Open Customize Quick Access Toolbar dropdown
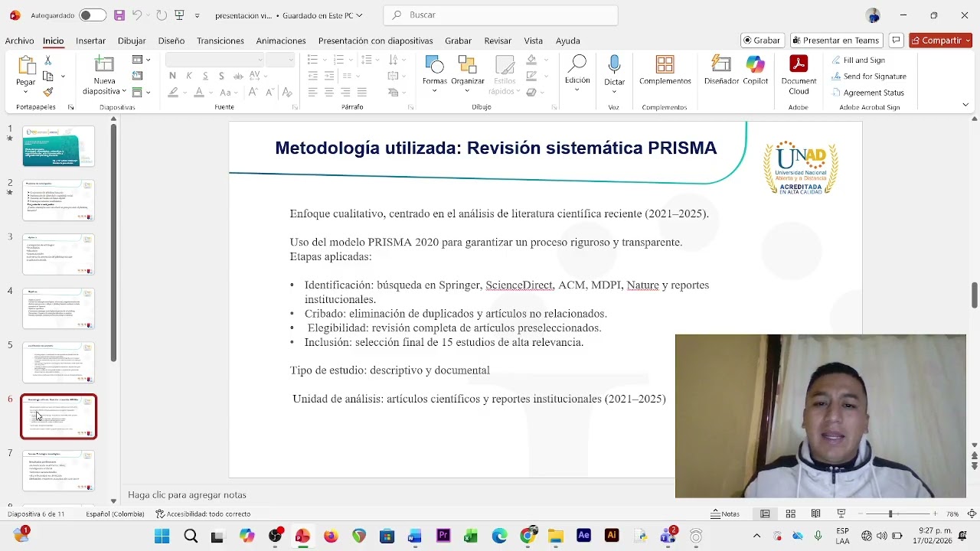 point(198,15)
